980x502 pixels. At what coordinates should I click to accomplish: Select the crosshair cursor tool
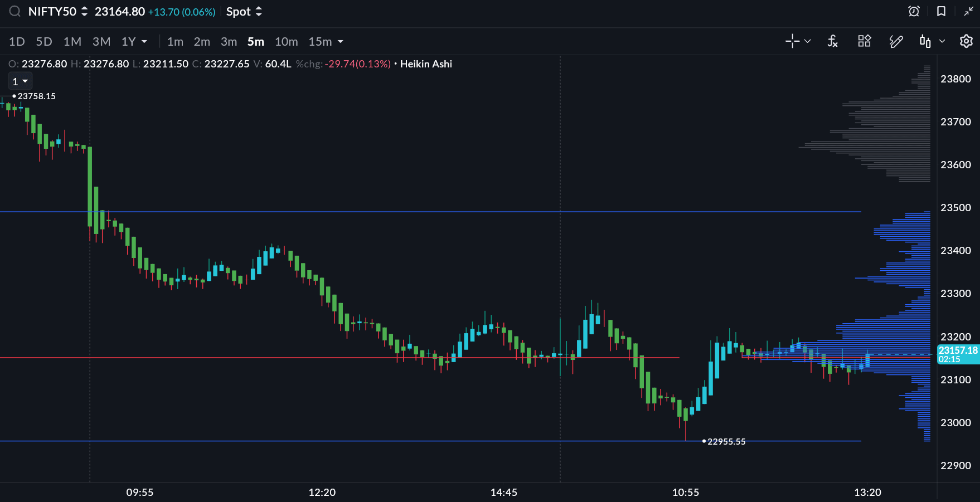tap(792, 41)
